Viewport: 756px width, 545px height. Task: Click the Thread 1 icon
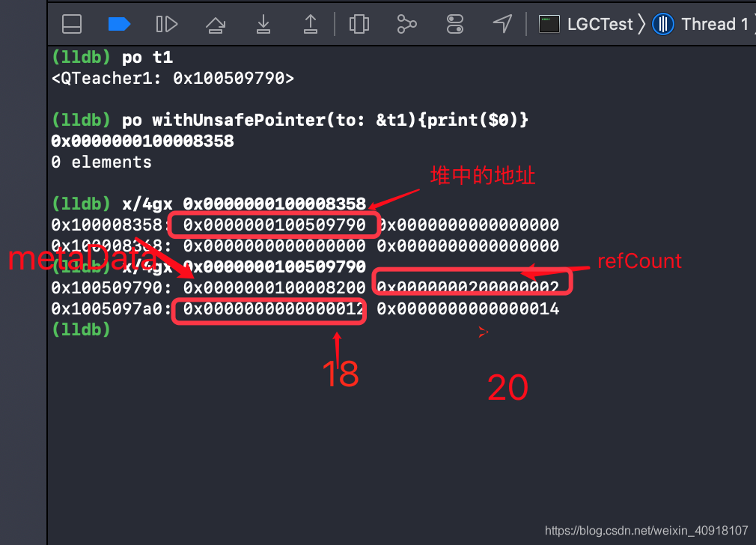tap(663, 24)
